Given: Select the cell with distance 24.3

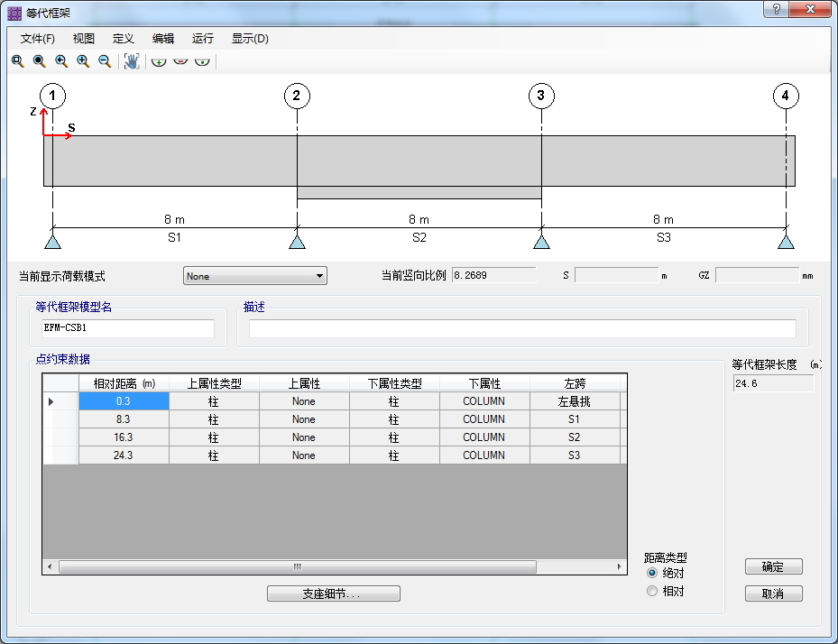Looking at the screenshot, I should (x=124, y=455).
